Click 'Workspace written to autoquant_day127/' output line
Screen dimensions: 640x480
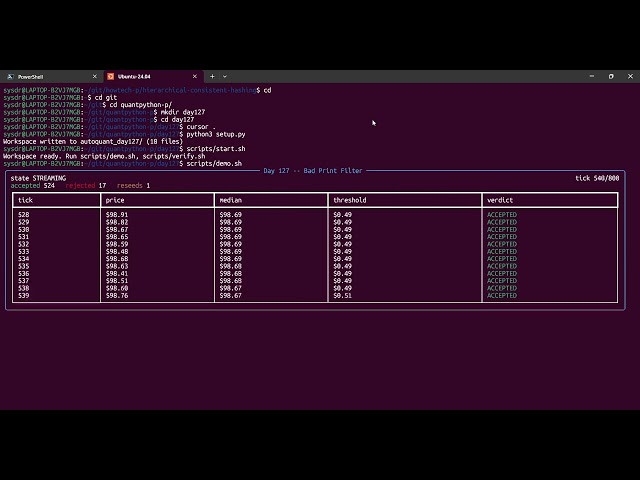(x=93, y=141)
